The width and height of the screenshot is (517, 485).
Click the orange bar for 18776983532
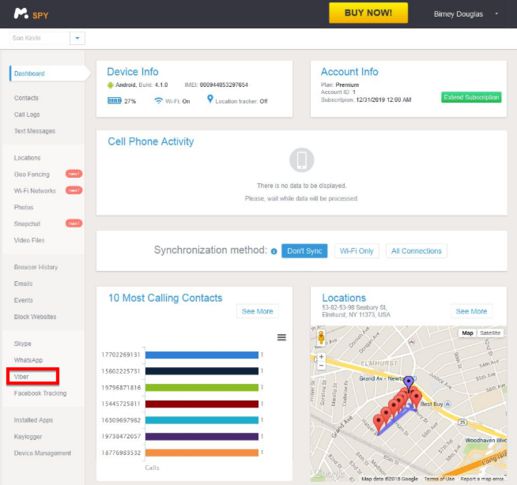click(x=202, y=453)
